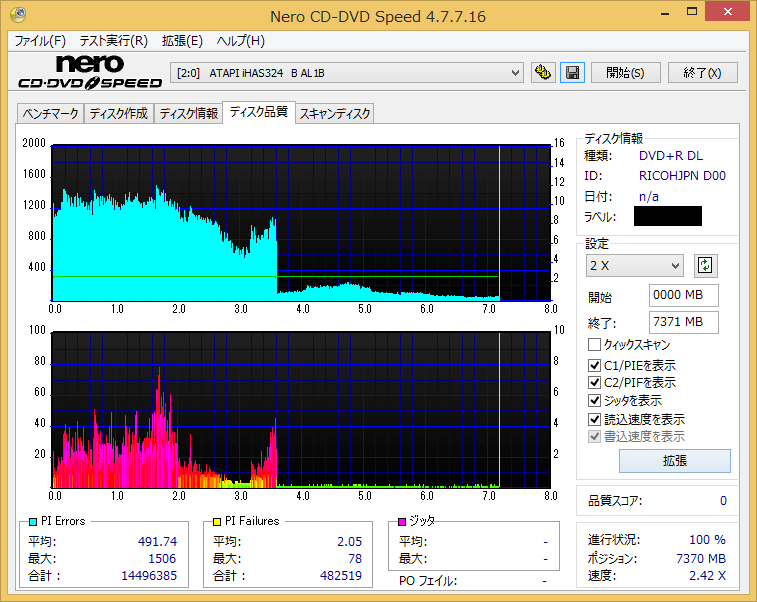Click the quality score value 0
Screen dimensions: 757x602
pos(723,501)
